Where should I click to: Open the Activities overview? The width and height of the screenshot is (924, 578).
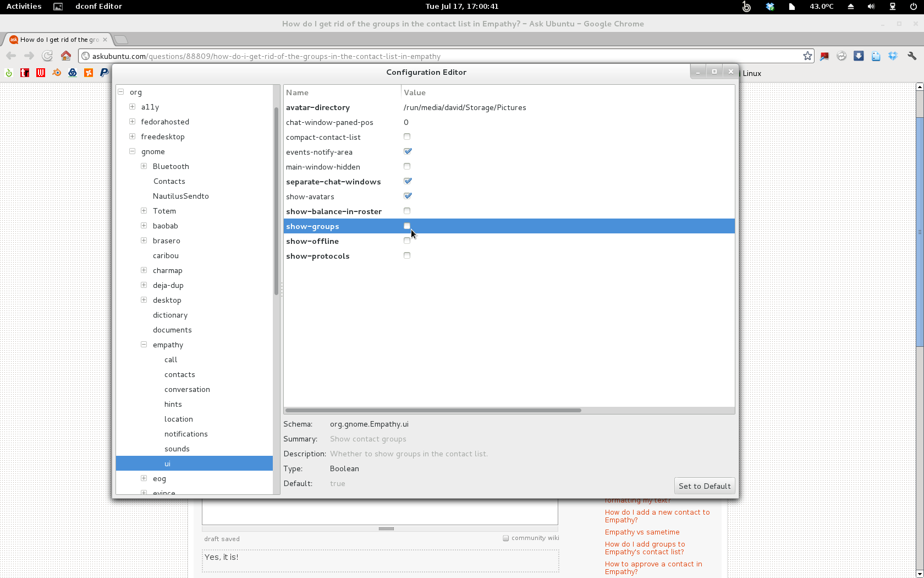pyautogui.click(x=24, y=7)
